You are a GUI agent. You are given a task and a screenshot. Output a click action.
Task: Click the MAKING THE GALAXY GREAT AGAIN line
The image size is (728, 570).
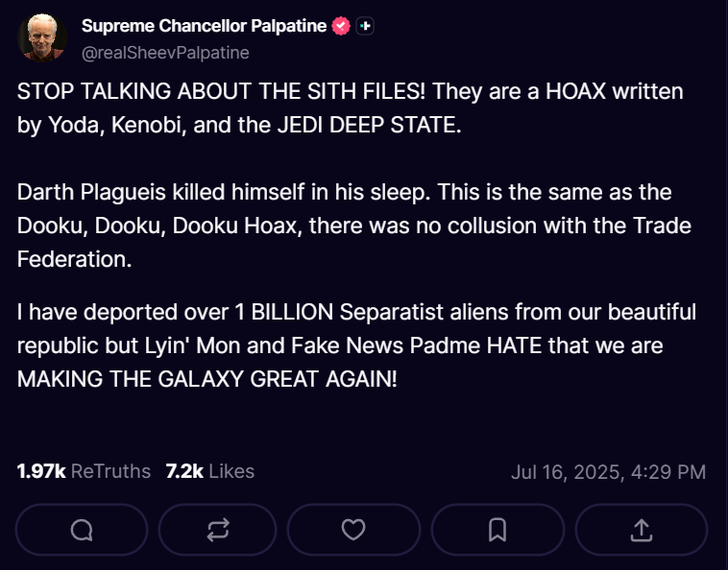point(207,379)
